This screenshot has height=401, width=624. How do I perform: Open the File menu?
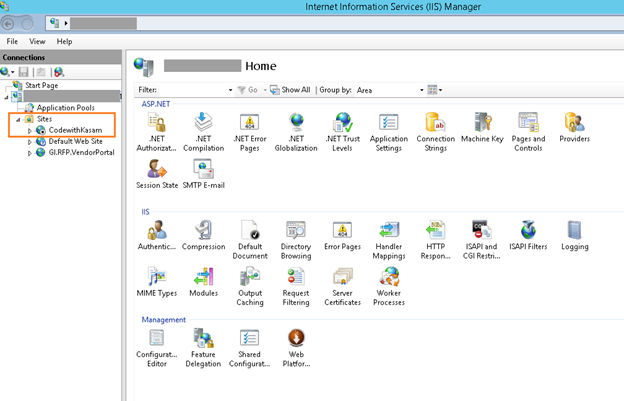(12, 41)
